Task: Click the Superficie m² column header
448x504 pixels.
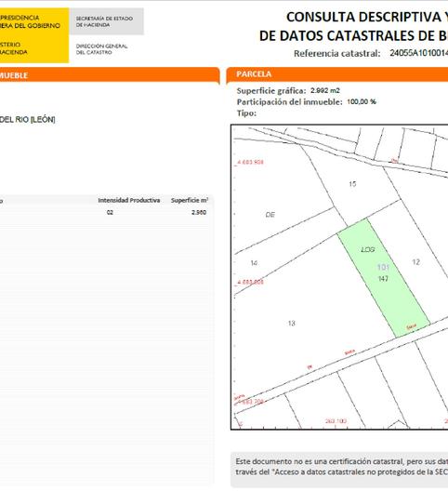Action: 190,200
